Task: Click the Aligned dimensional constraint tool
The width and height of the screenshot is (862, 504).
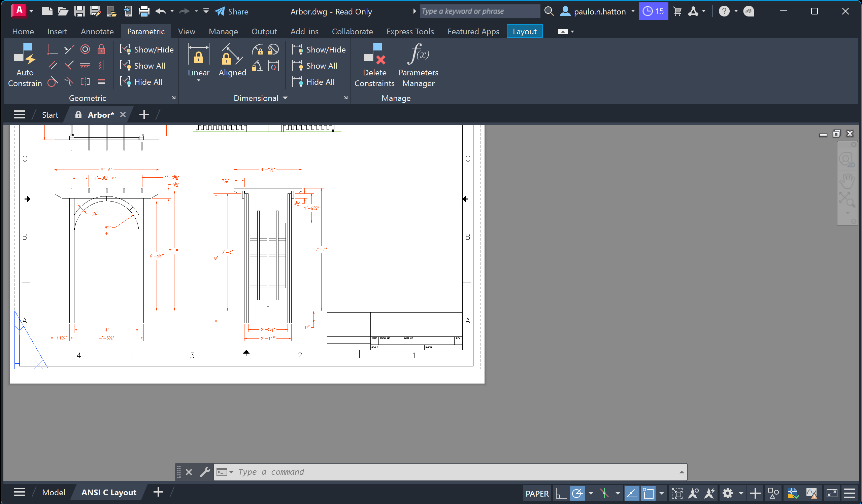Action: [233, 60]
